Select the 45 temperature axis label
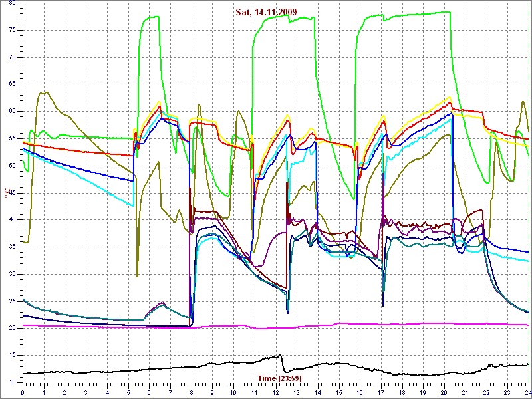Viewport: 532px width, 399px height. click(x=11, y=193)
